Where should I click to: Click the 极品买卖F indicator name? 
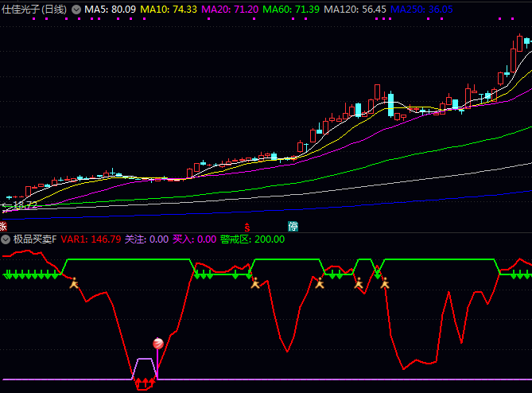point(35,239)
